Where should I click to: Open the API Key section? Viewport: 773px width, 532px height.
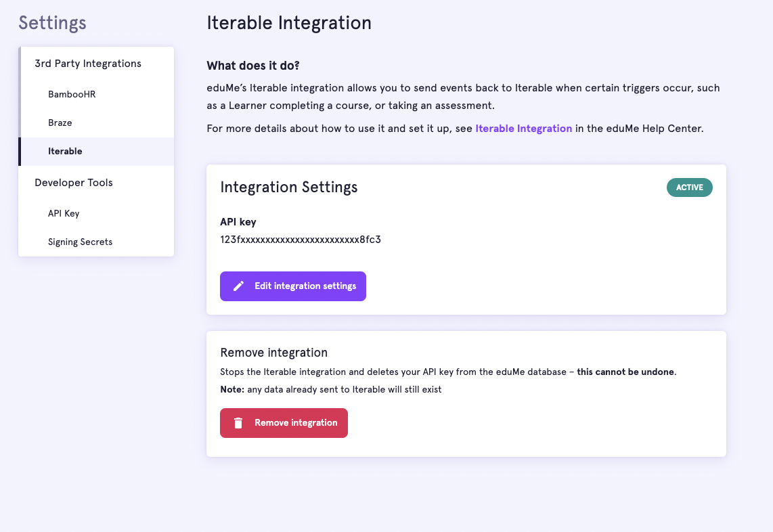pyautogui.click(x=64, y=213)
